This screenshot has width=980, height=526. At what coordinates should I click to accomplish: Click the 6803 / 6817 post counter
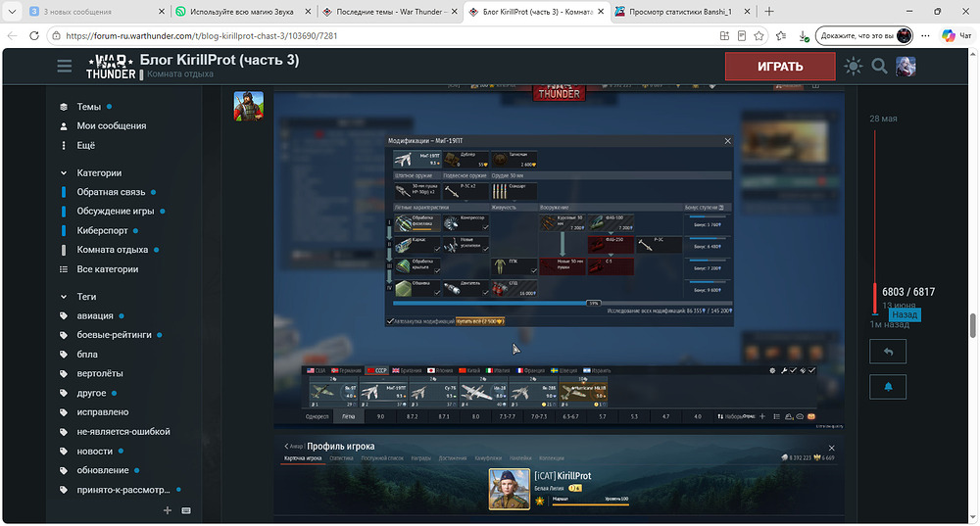pyautogui.click(x=908, y=292)
